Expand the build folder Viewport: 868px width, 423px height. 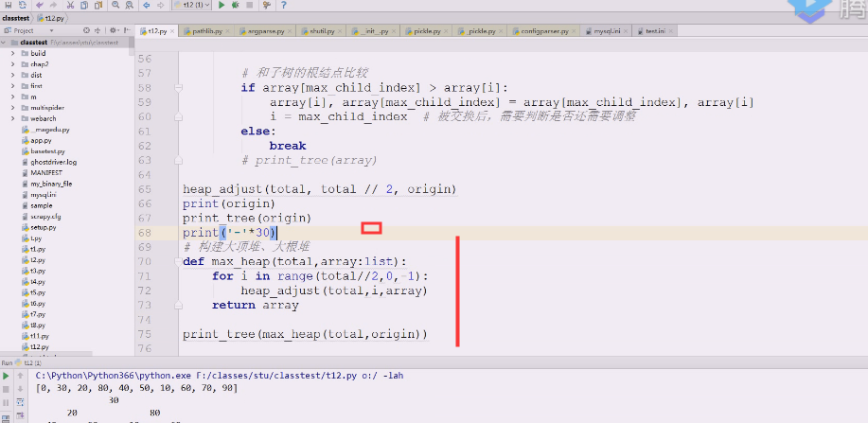pyautogui.click(x=12, y=54)
